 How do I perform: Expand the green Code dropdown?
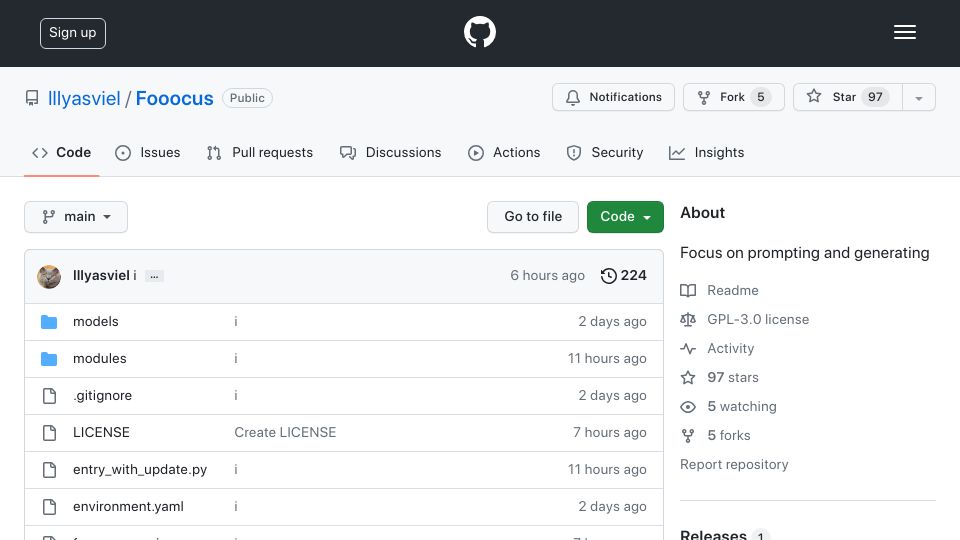click(625, 217)
